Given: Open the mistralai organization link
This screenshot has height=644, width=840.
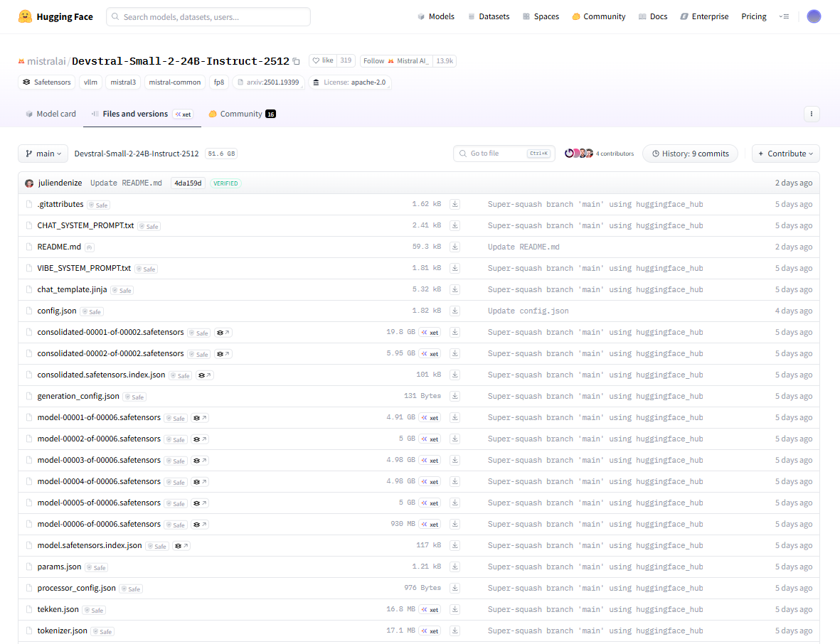Looking at the screenshot, I should pos(46,62).
